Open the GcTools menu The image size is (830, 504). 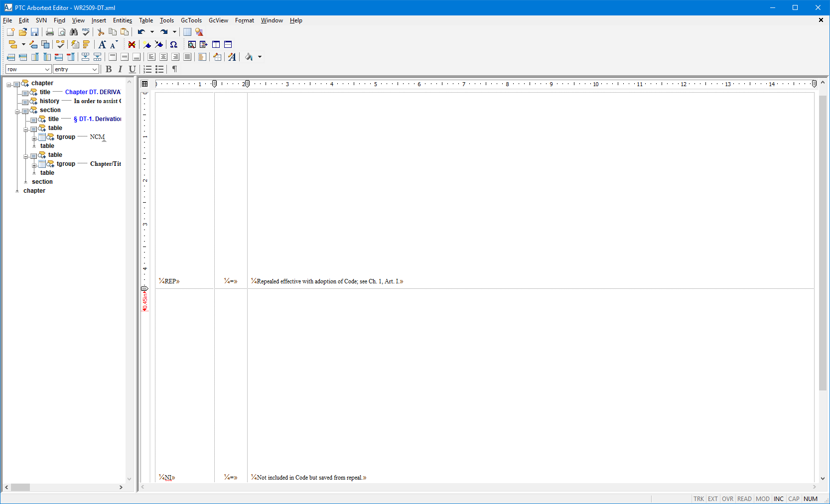click(191, 20)
